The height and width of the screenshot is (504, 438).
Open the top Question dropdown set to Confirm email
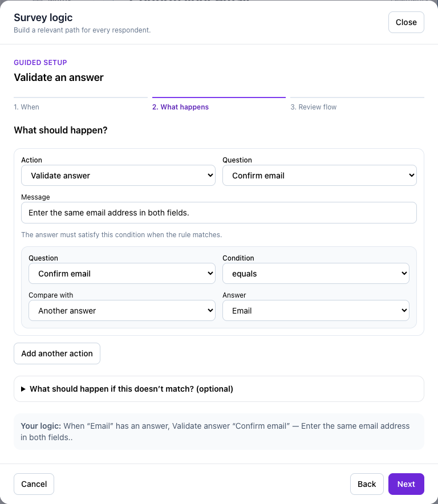click(x=319, y=175)
